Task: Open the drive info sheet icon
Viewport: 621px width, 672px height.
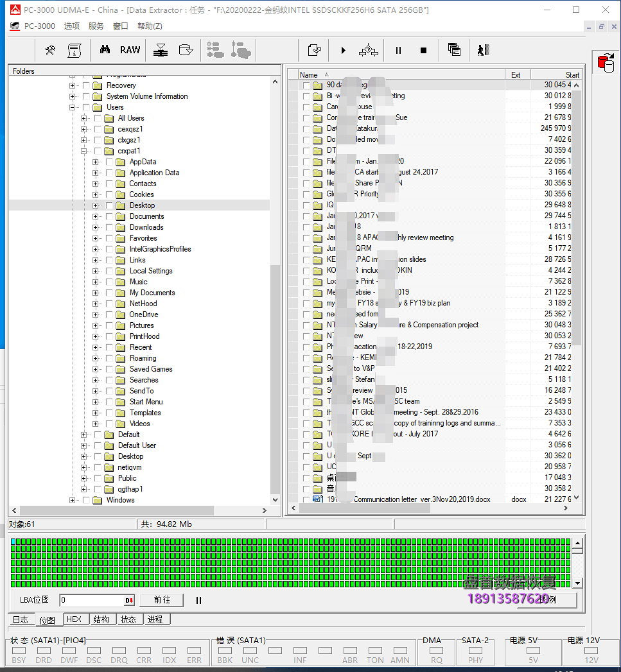Action: click(x=74, y=50)
